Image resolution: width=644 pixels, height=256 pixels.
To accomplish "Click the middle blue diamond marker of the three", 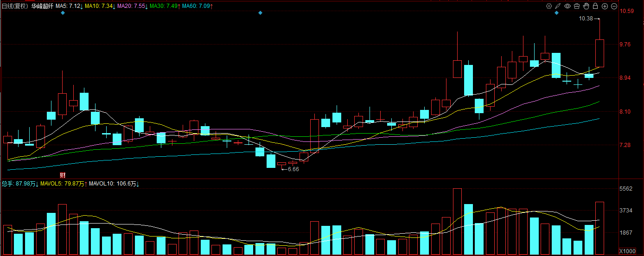I will pos(260,13).
